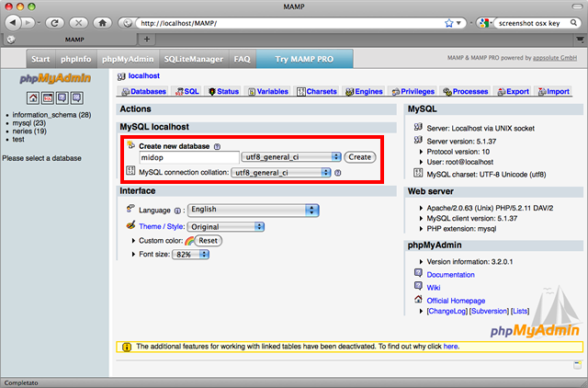
Task: Click the Official Homepage house icon
Action: (x=418, y=299)
